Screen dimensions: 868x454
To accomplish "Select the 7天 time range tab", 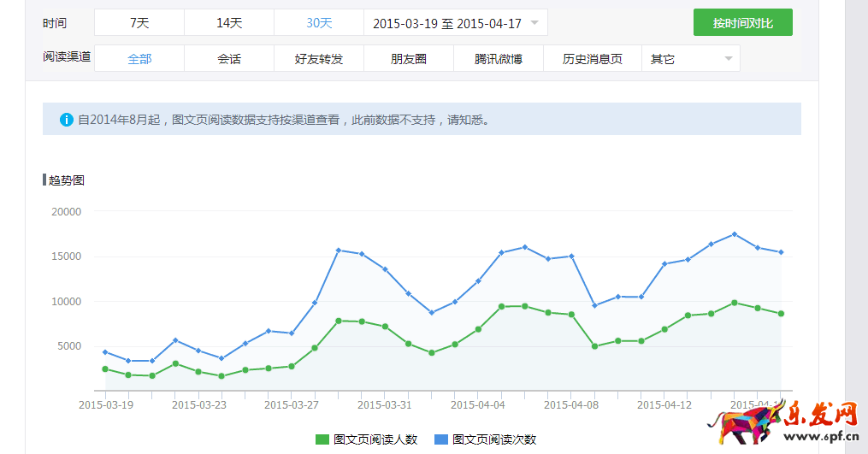I will (139, 23).
